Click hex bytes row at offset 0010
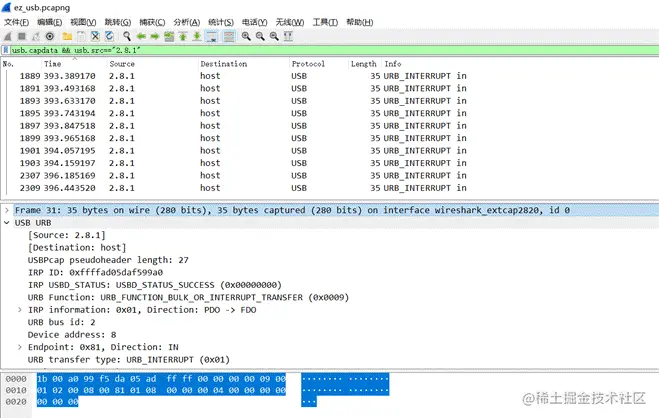The width and height of the screenshot is (659, 418). pos(161,390)
